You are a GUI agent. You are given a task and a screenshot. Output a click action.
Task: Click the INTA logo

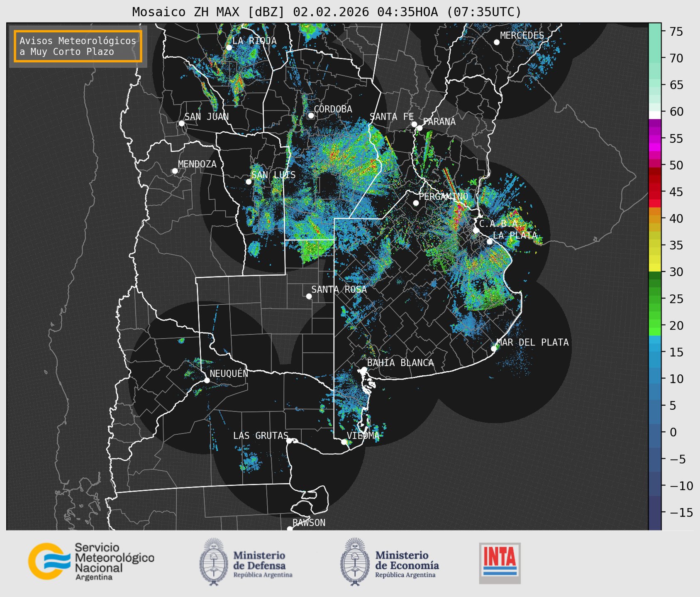(500, 563)
